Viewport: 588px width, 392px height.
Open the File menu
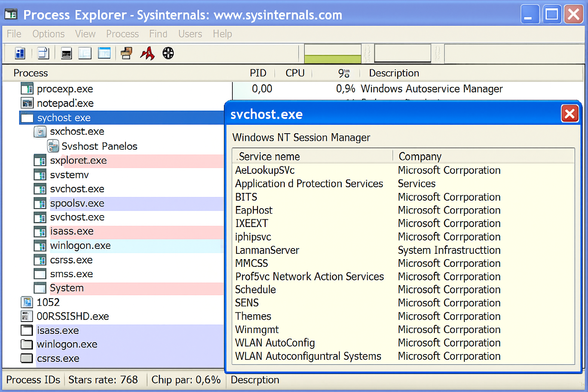14,34
